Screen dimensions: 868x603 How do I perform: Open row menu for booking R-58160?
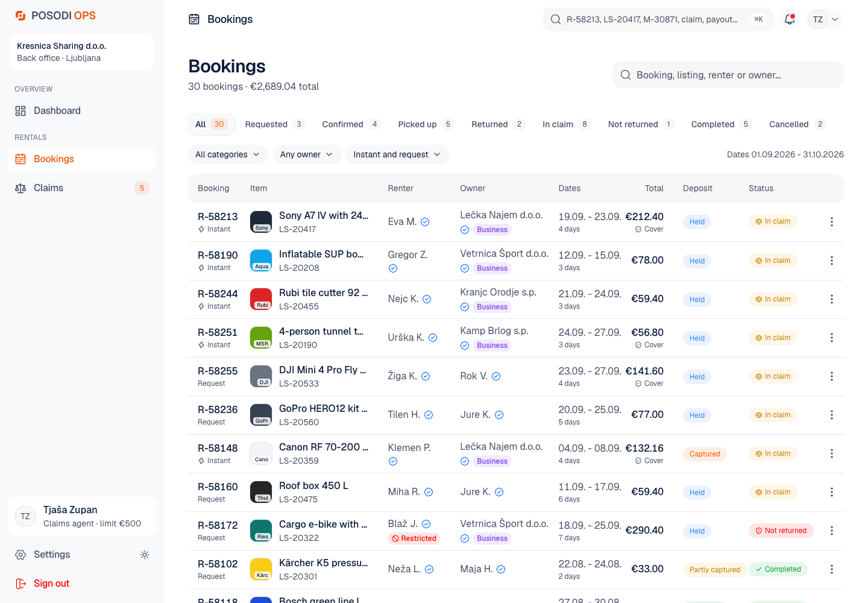click(x=832, y=492)
